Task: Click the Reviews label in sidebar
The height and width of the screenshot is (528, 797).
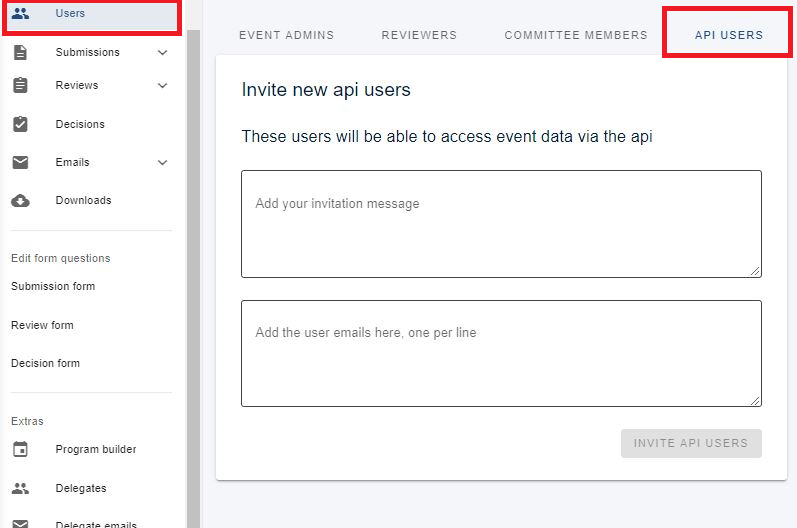Action: point(77,85)
